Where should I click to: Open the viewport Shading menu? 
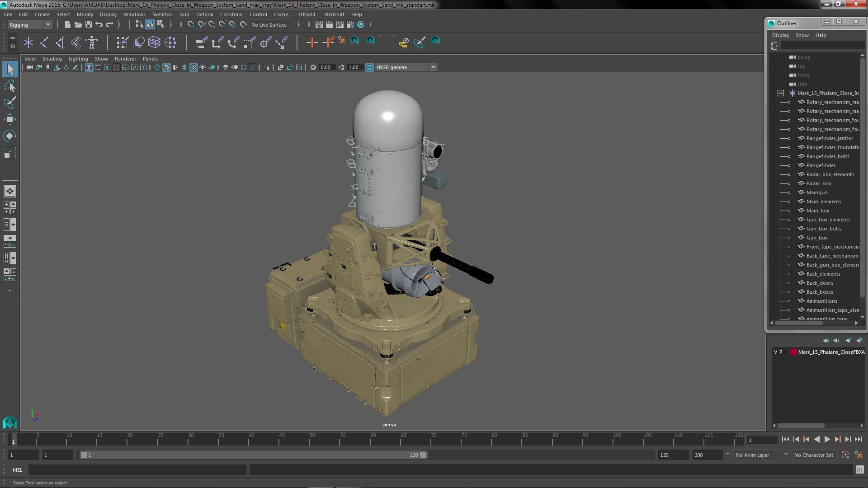tap(52, 59)
